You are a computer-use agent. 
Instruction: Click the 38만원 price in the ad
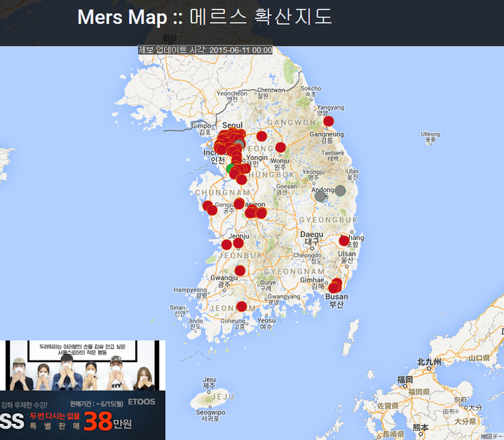pyautogui.click(x=108, y=421)
